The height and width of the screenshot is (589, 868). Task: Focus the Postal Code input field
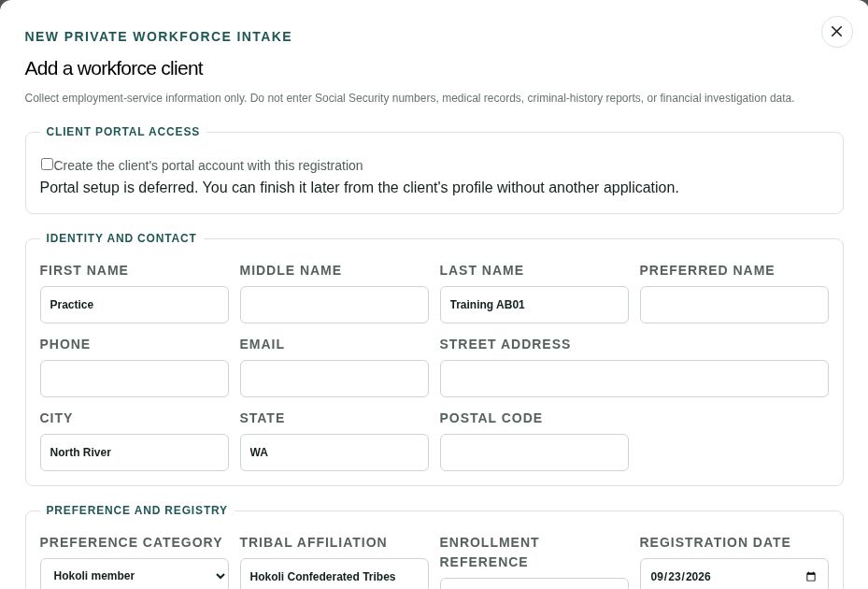coord(534,453)
